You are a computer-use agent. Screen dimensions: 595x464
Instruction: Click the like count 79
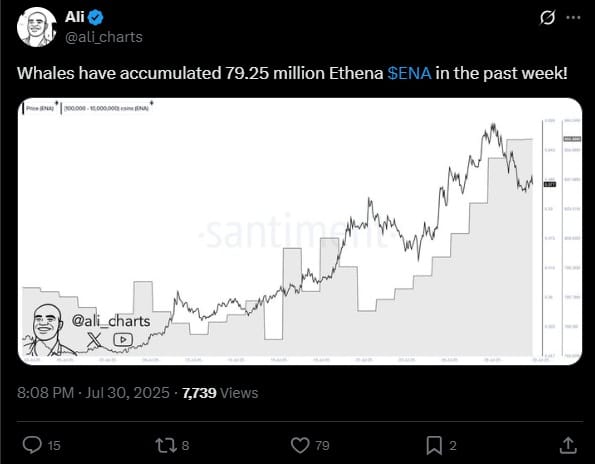click(x=322, y=445)
